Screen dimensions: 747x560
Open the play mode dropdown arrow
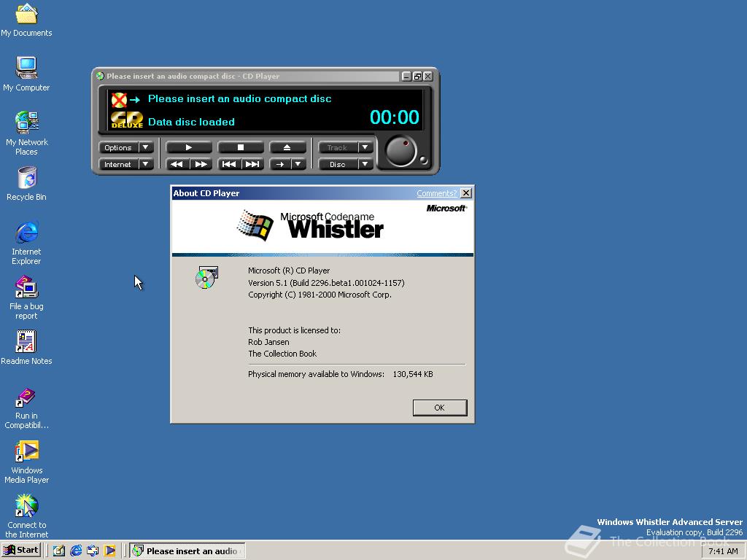298,164
